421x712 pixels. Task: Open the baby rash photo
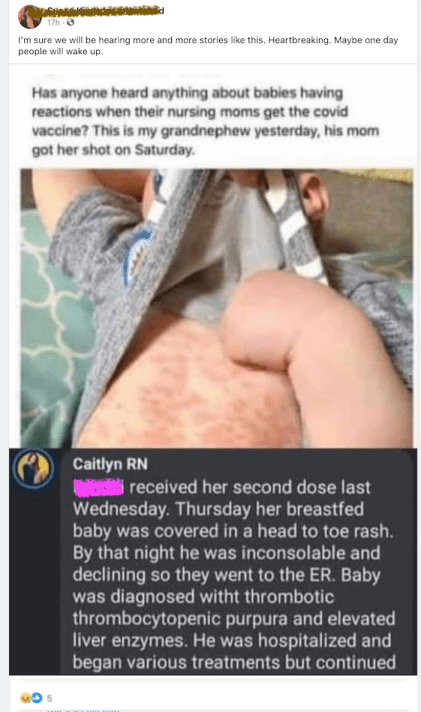(217, 308)
